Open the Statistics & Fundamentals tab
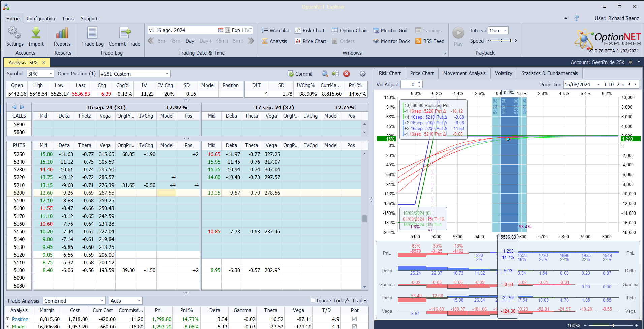 point(549,73)
